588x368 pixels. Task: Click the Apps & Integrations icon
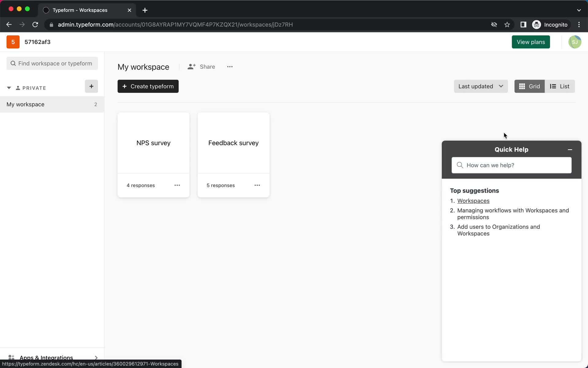tap(11, 357)
